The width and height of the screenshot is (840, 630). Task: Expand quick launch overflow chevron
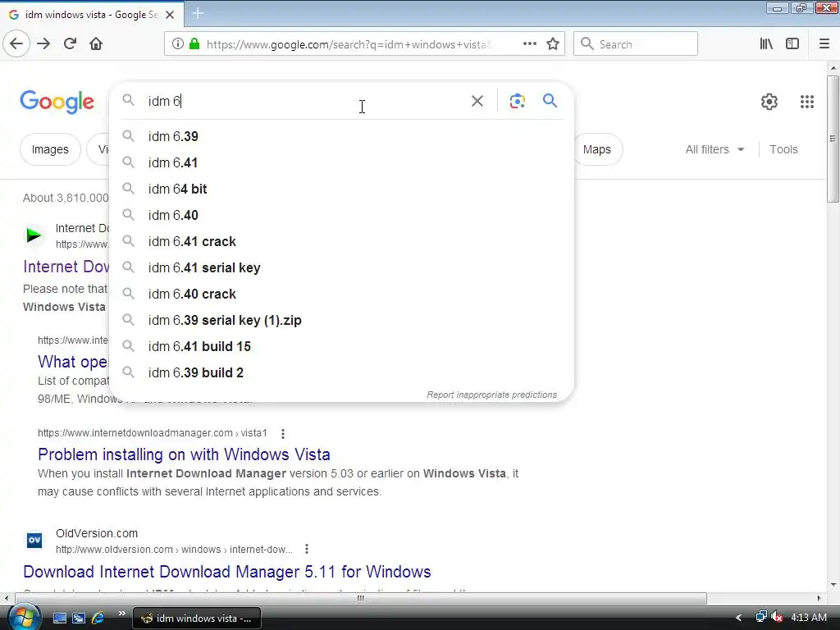(122, 614)
